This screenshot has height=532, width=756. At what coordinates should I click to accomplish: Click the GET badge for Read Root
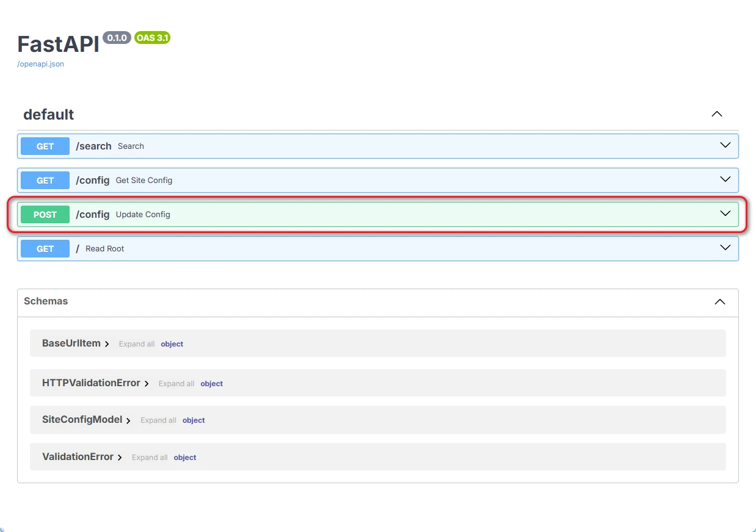45,249
